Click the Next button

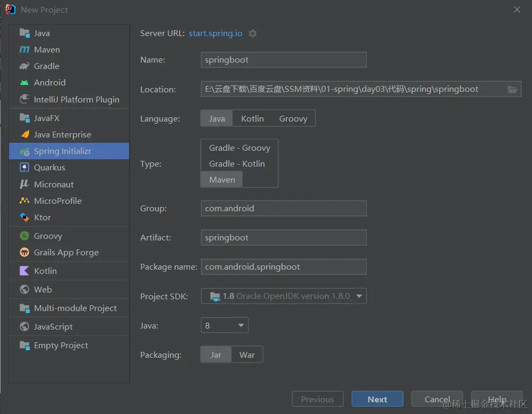377,399
